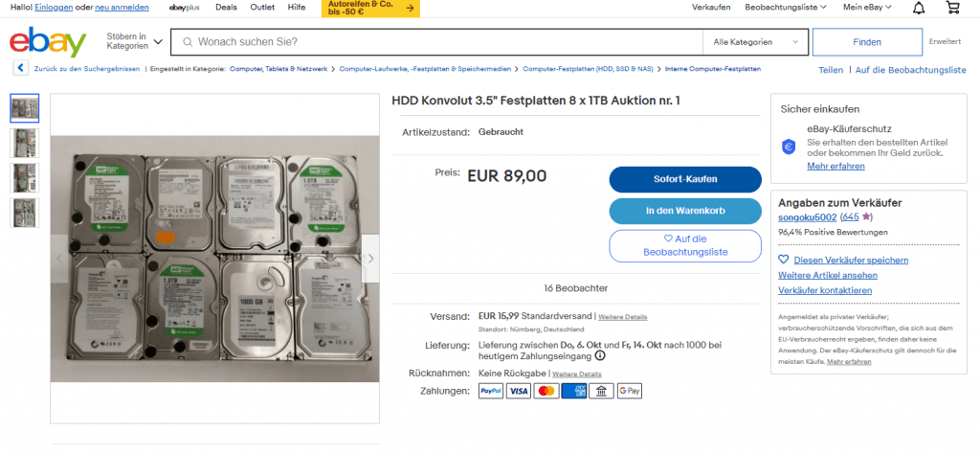Open Stöbern in Kategorien dropdown

click(133, 42)
